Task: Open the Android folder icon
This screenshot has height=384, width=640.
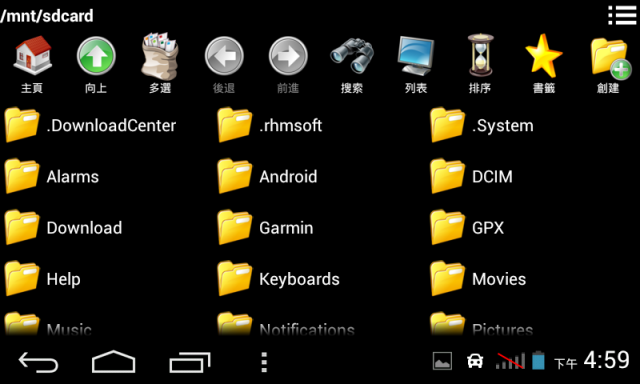Action: coord(235,176)
